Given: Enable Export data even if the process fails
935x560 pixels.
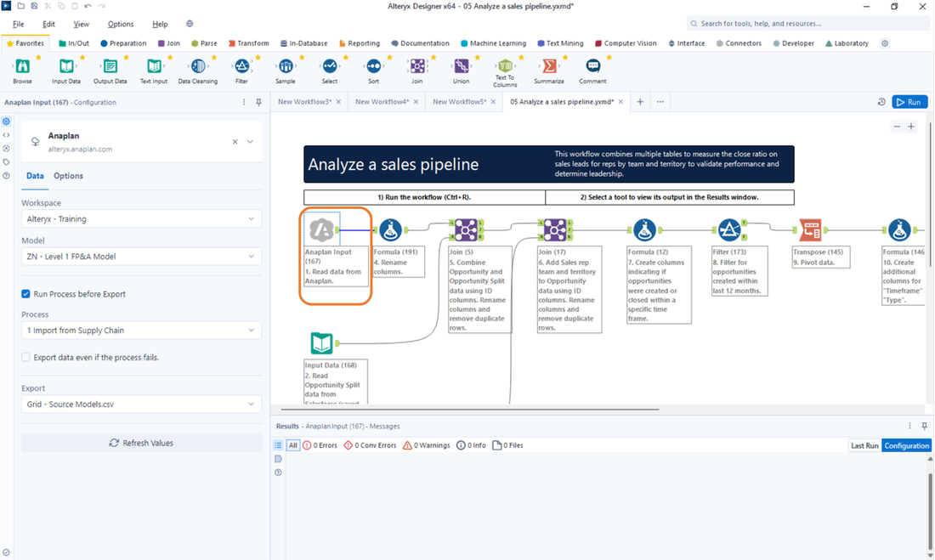Looking at the screenshot, I should coord(25,357).
